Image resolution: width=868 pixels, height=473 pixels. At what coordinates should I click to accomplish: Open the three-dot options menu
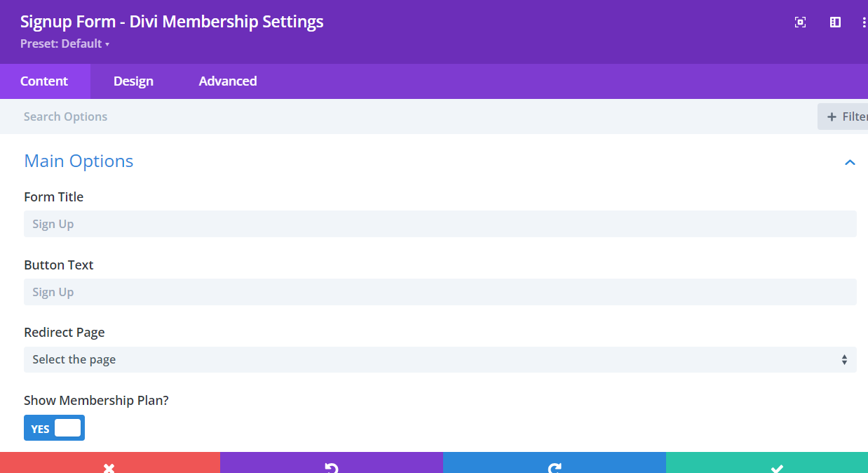(863, 22)
